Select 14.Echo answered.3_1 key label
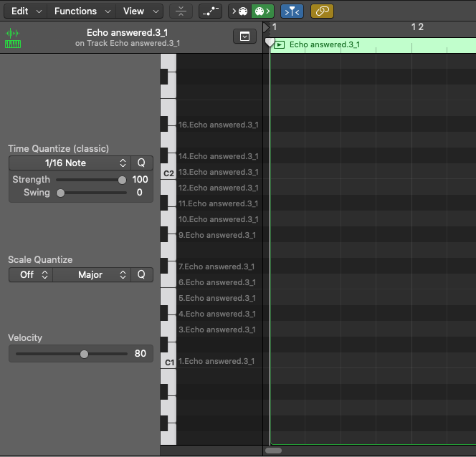The width and height of the screenshot is (476, 457). (219, 156)
